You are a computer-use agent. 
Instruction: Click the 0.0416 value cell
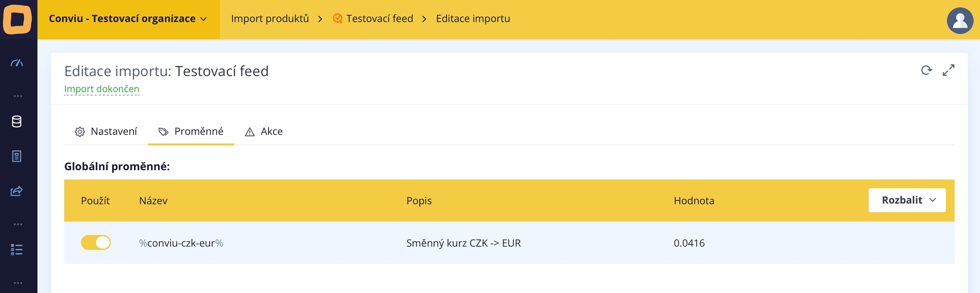689,243
